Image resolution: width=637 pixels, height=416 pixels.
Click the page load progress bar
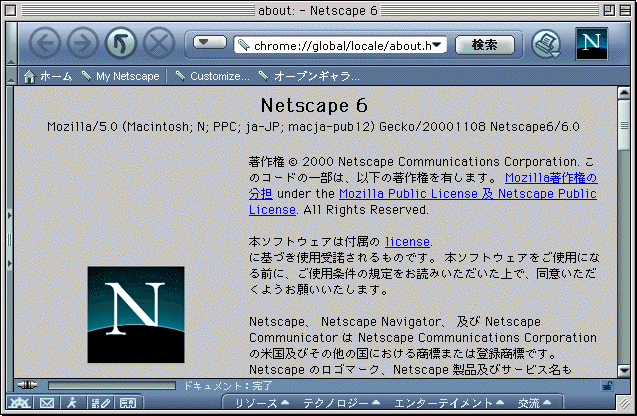coord(112,385)
